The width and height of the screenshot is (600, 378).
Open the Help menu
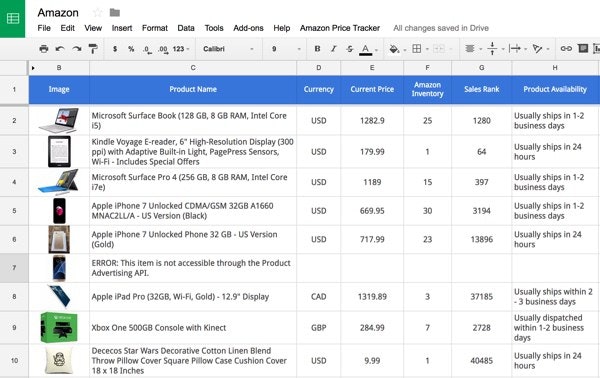(x=282, y=28)
